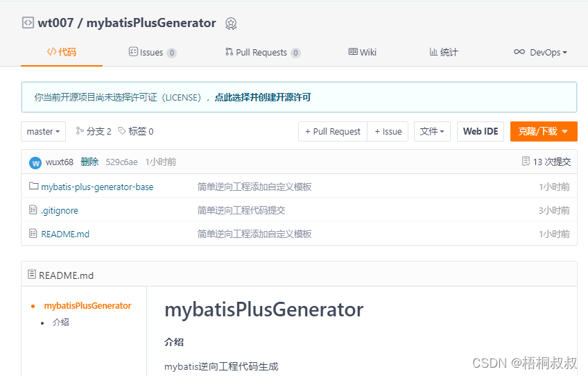
Task: Click the commits list icon beside 13 次提交
Action: click(x=526, y=162)
